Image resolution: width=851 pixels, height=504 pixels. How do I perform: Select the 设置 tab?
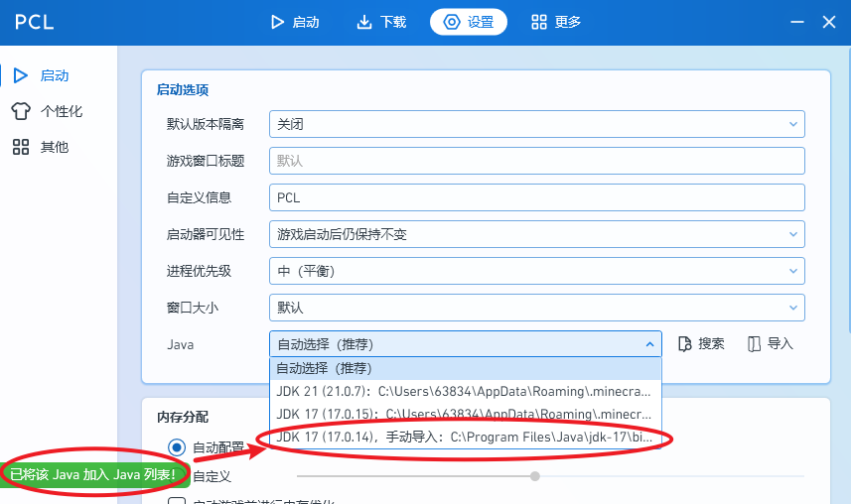(x=469, y=22)
